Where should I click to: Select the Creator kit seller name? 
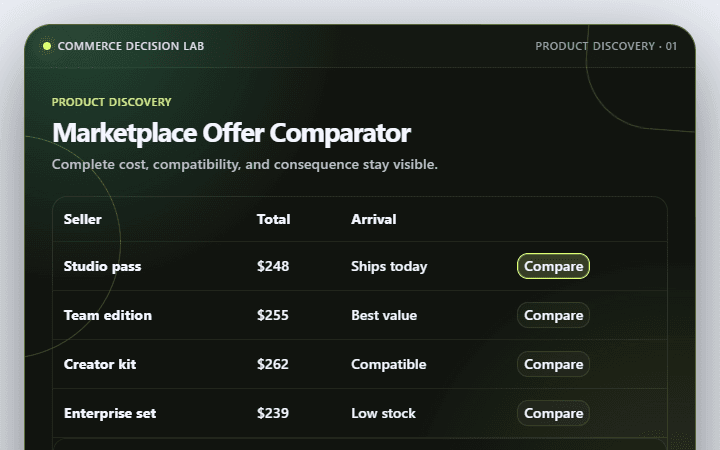[x=100, y=364]
